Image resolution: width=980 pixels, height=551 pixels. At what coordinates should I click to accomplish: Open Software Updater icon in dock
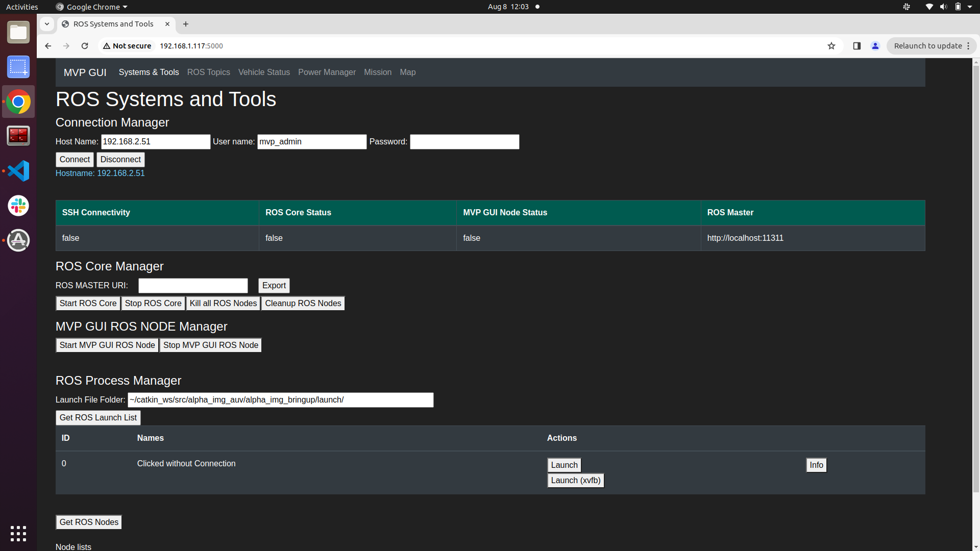coord(18,240)
